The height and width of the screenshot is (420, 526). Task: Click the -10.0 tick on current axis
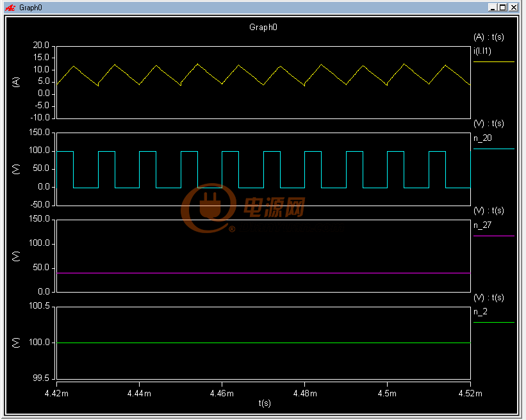click(40, 118)
